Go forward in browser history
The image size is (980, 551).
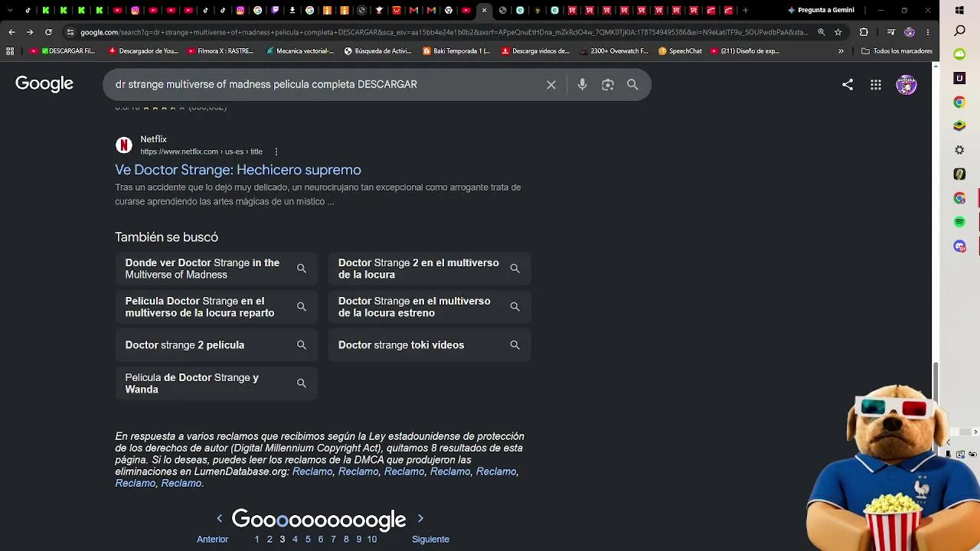[x=29, y=32]
